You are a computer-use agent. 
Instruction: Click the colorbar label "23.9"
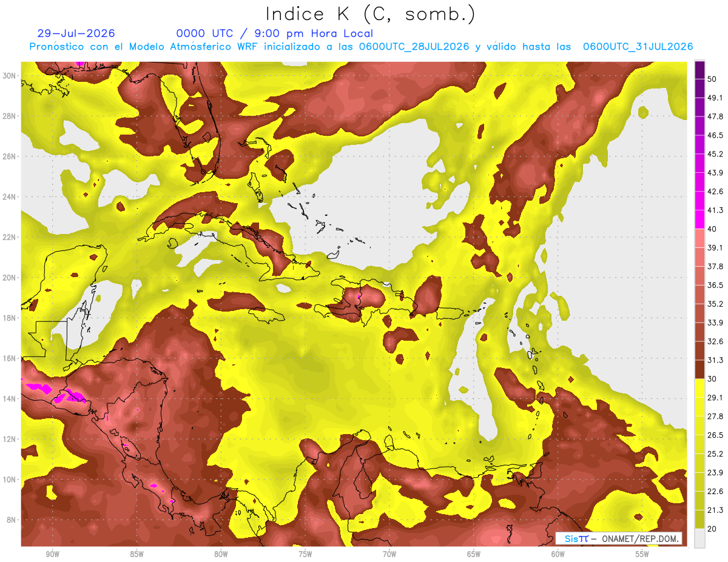[x=715, y=473]
